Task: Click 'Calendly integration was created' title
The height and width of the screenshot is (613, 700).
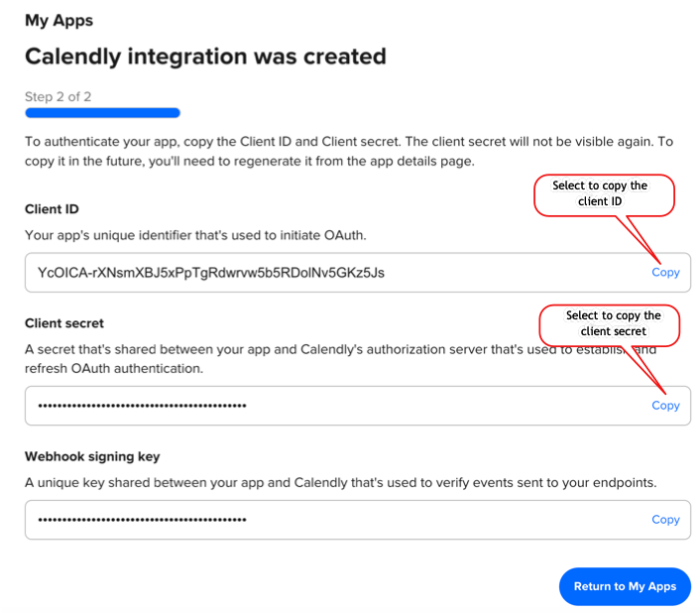Action: coord(205,57)
